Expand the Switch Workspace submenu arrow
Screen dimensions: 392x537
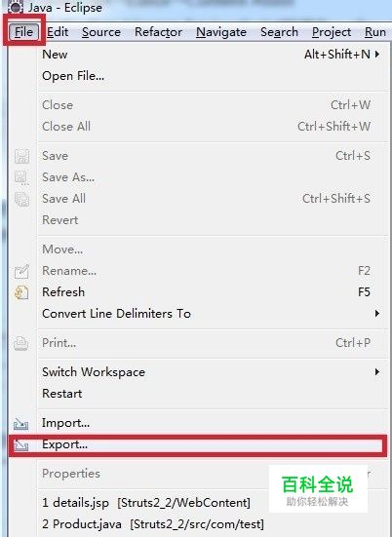377,372
